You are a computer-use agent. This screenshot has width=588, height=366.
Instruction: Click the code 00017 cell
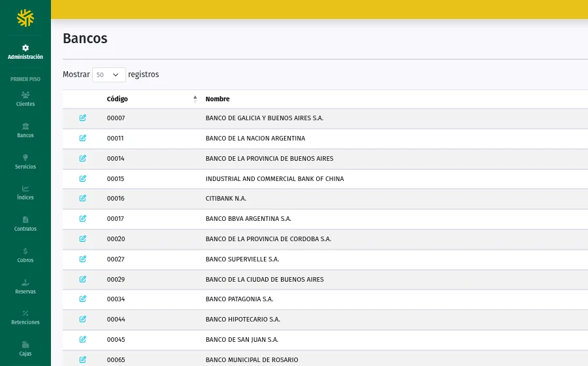pyautogui.click(x=115, y=219)
